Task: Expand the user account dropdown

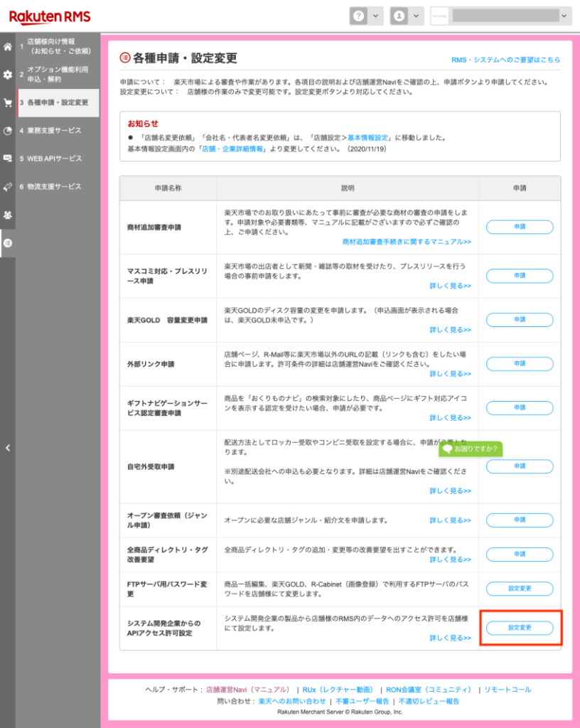Action: coord(406,16)
